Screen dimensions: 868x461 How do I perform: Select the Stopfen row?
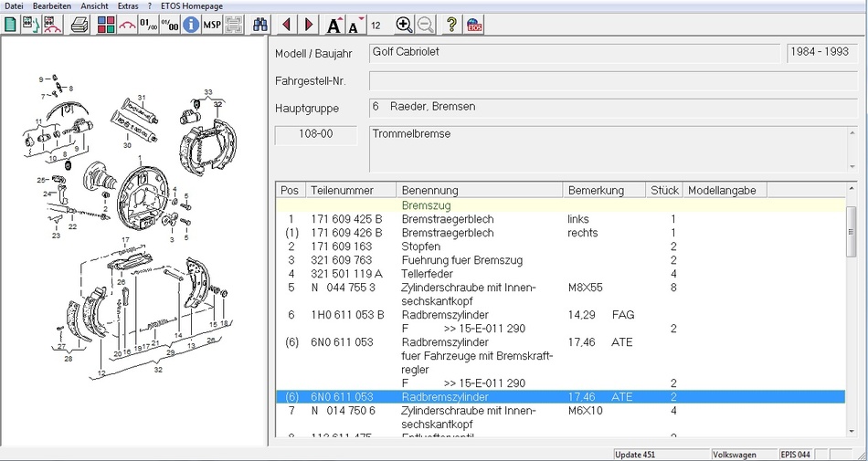coord(561,246)
